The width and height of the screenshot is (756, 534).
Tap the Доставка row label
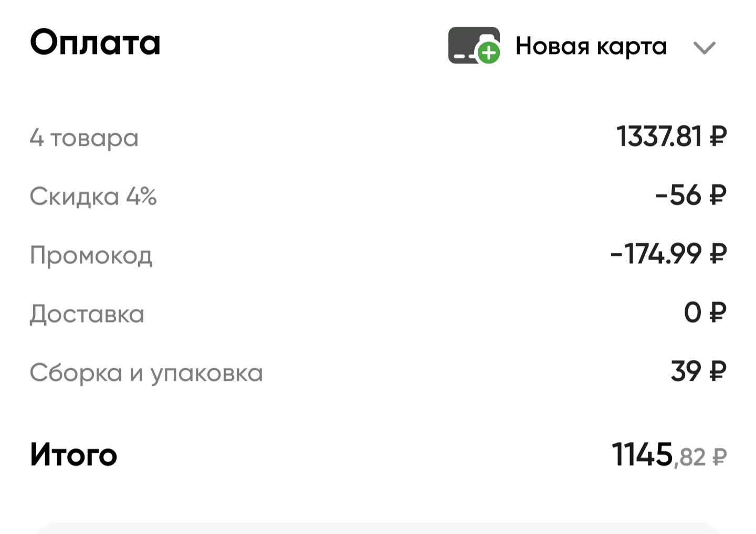pos(87,314)
